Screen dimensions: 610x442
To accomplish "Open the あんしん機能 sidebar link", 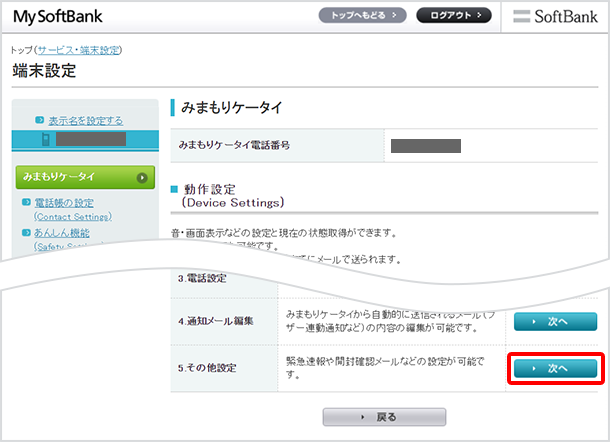I will pos(62,233).
